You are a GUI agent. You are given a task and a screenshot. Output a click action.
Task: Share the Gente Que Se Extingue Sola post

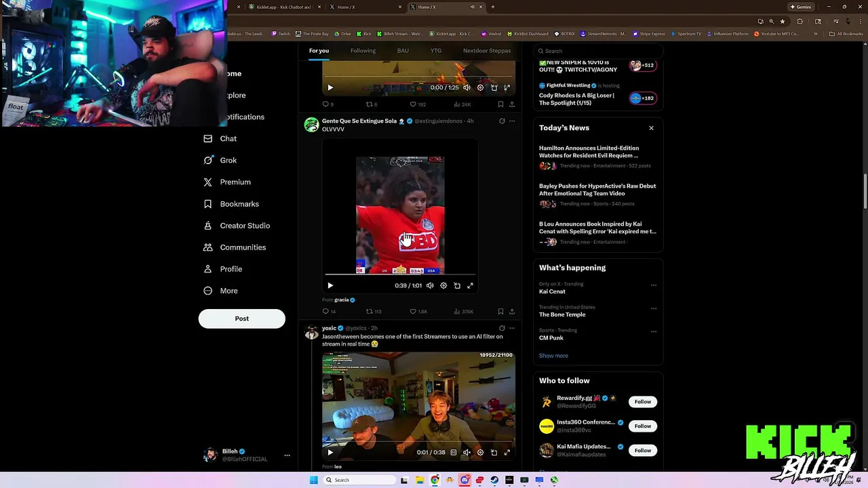pyautogui.click(x=512, y=312)
